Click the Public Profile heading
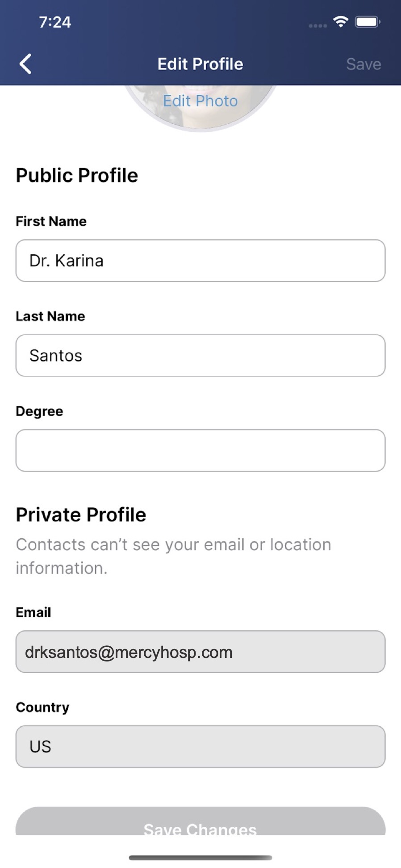401x868 pixels. tap(77, 175)
